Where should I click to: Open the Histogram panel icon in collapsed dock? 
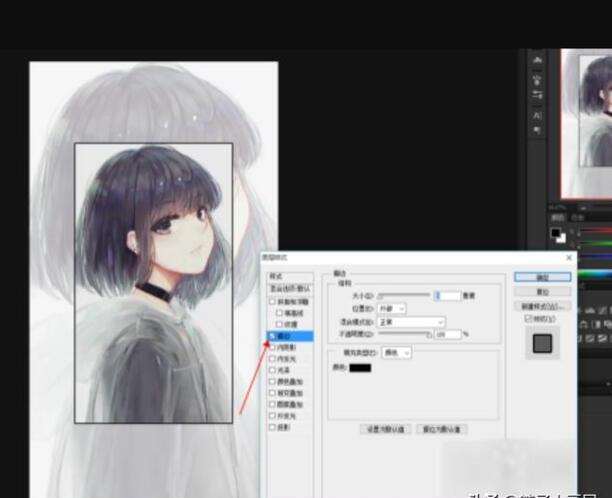pyautogui.click(x=537, y=60)
